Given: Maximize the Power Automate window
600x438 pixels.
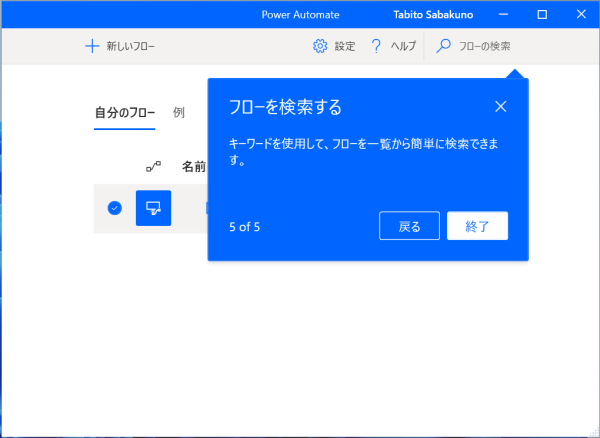Looking at the screenshot, I should tap(542, 15).
